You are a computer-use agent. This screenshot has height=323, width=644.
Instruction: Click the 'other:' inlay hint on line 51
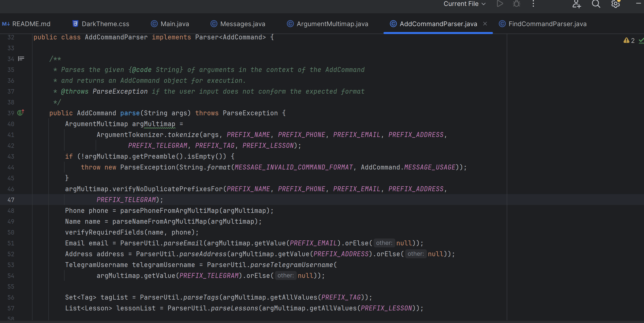tap(384, 243)
